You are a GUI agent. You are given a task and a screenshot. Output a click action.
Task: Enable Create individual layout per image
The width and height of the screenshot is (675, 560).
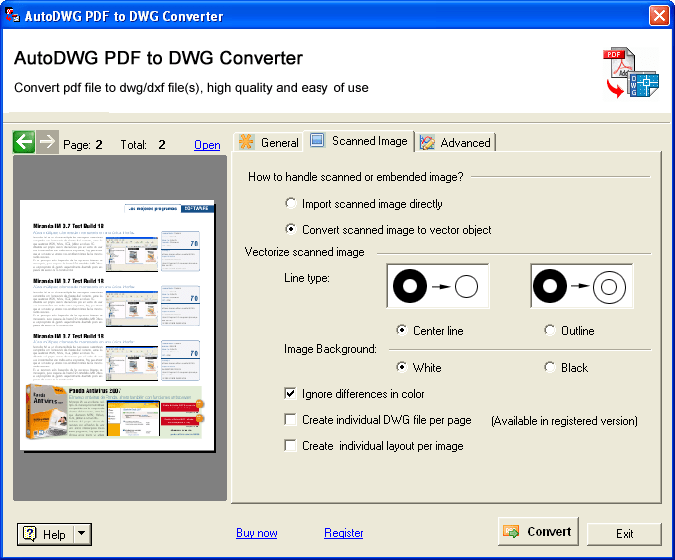coord(291,446)
